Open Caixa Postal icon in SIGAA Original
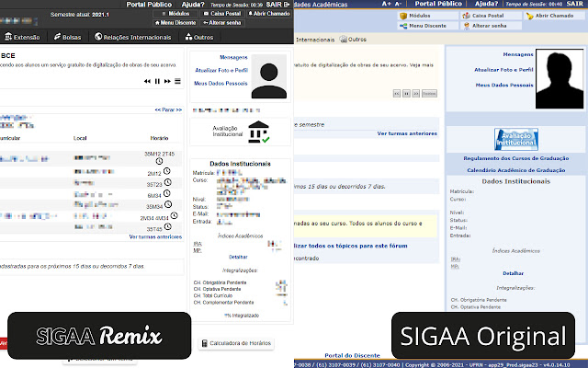The height and width of the screenshot is (368, 588). coord(466,16)
